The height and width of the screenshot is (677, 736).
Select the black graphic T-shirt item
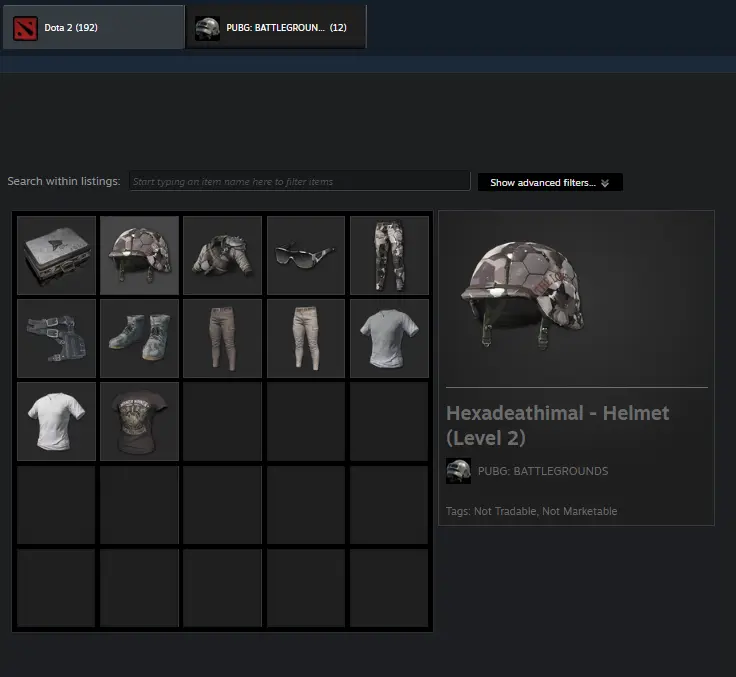(139, 422)
